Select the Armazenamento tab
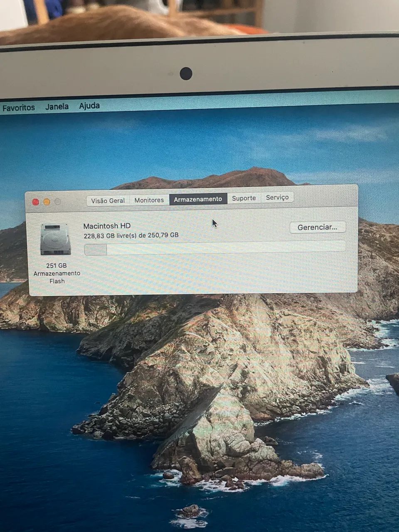Viewport: 399px width, 532px height. [198, 199]
